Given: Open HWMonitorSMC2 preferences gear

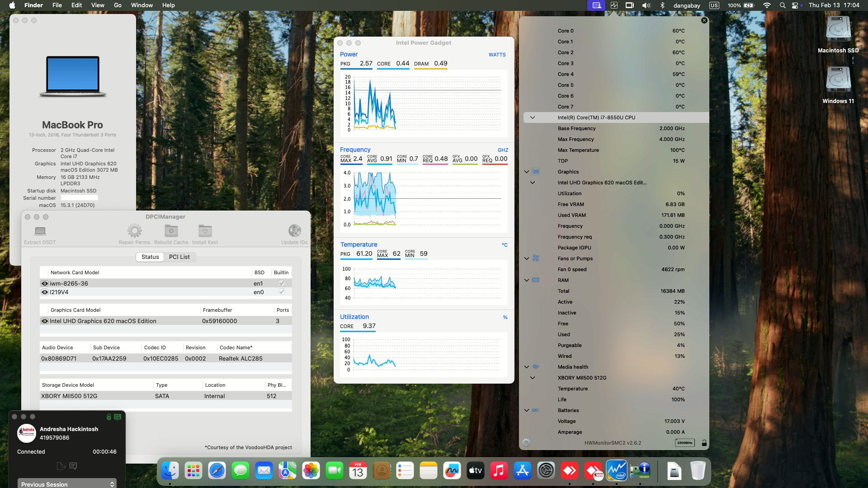Looking at the screenshot, I should (526, 443).
